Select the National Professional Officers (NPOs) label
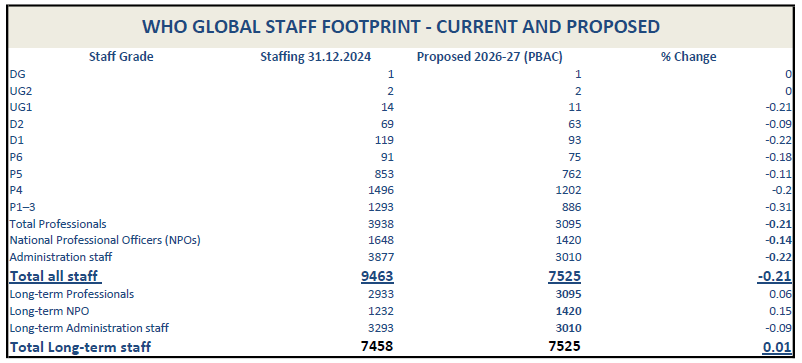Image resolution: width=802 pixels, height=363 pixels. click(105, 240)
